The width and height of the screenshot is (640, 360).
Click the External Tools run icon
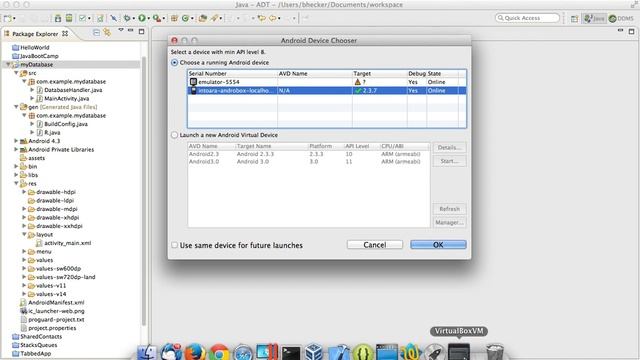click(x=156, y=18)
